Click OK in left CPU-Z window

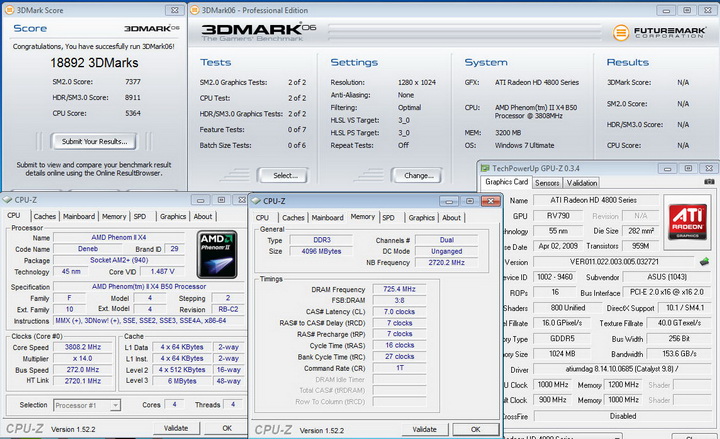click(227, 428)
